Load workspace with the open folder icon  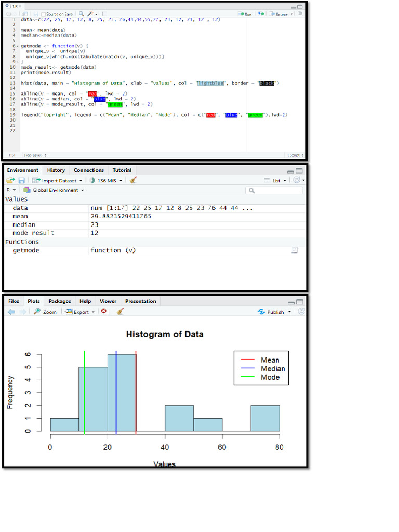tap(10, 180)
